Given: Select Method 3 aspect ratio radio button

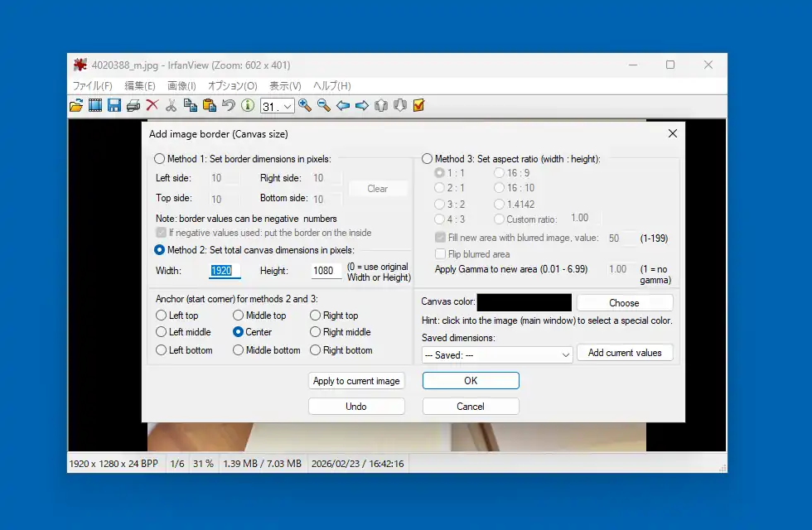Looking at the screenshot, I should [428, 159].
